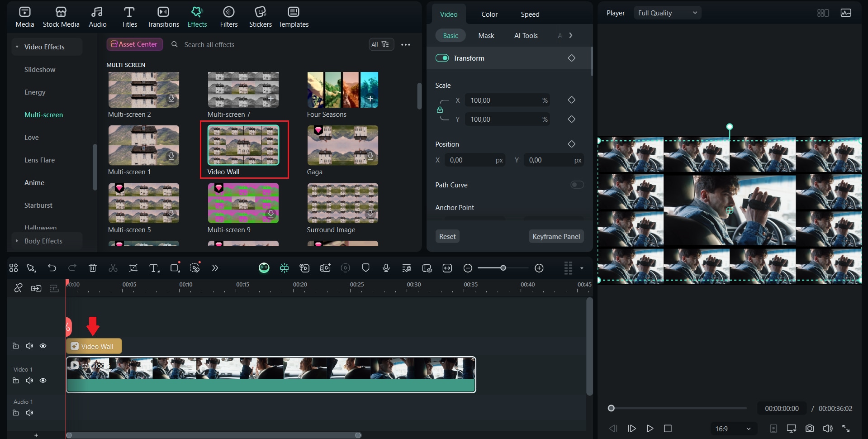The image size is (868, 439).
Task: Click the timeline horizontal scrollbar
Action: point(213,435)
